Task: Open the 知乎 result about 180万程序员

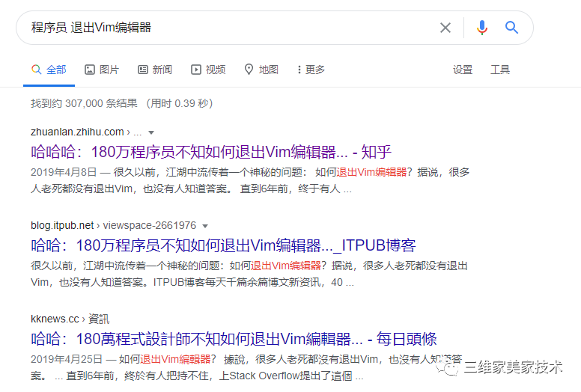Action: pyautogui.click(x=211, y=152)
